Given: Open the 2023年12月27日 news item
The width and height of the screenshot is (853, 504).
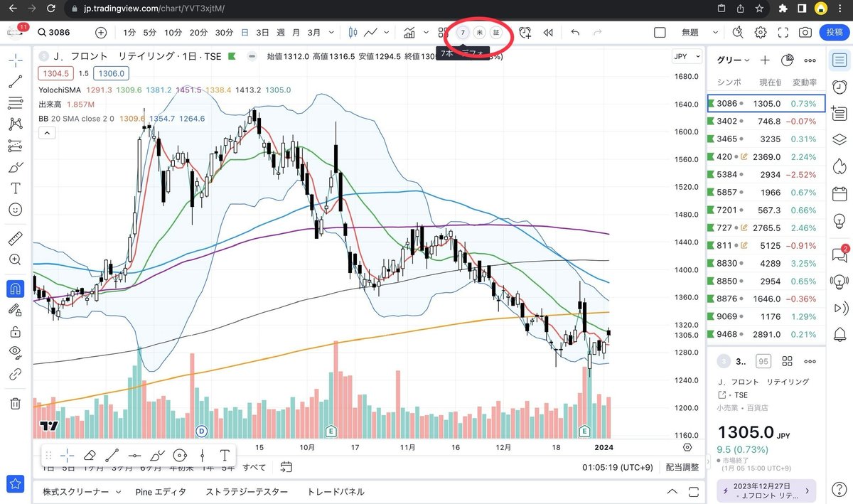Looking at the screenshot, I should 768,490.
